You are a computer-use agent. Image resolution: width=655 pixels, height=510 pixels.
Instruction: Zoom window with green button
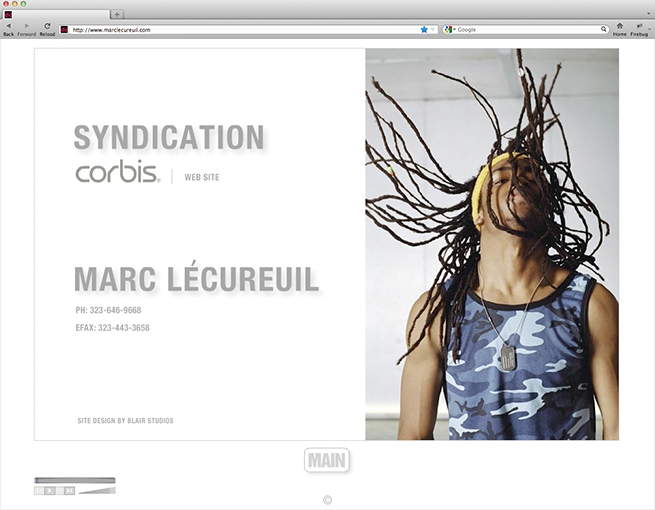(23, 4)
